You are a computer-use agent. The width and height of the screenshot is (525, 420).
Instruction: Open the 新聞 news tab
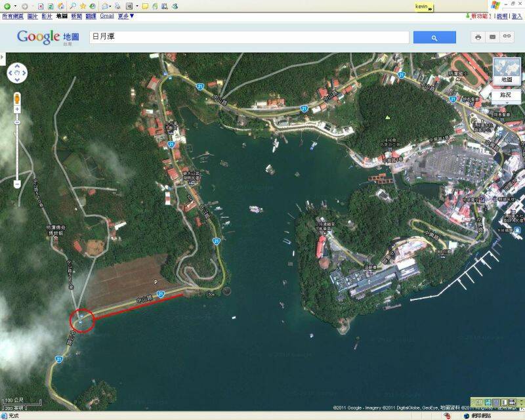coord(77,16)
